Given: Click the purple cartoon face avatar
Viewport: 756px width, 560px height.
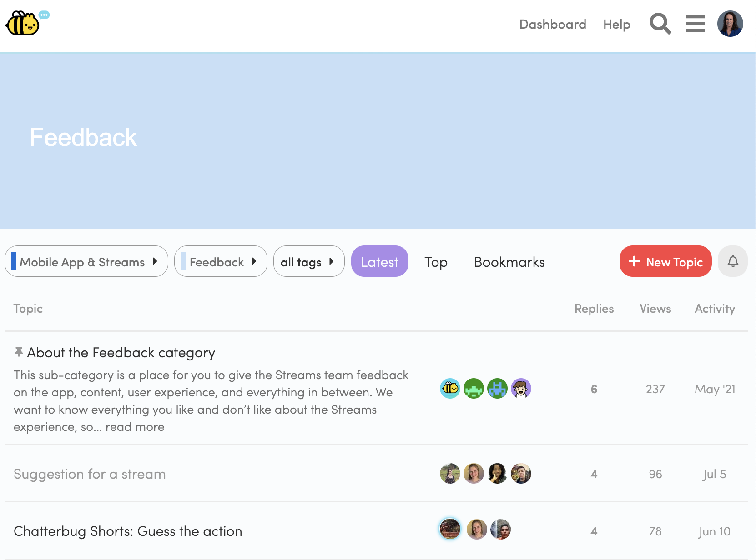Looking at the screenshot, I should pyautogui.click(x=521, y=389).
